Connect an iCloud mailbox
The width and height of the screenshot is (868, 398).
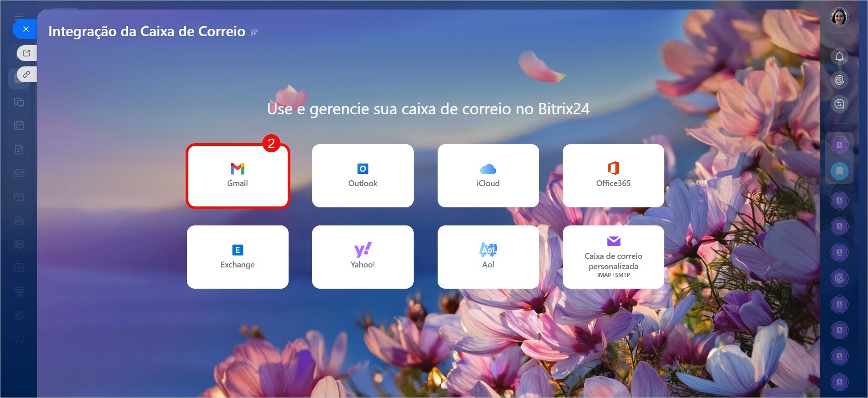pos(488,176)
